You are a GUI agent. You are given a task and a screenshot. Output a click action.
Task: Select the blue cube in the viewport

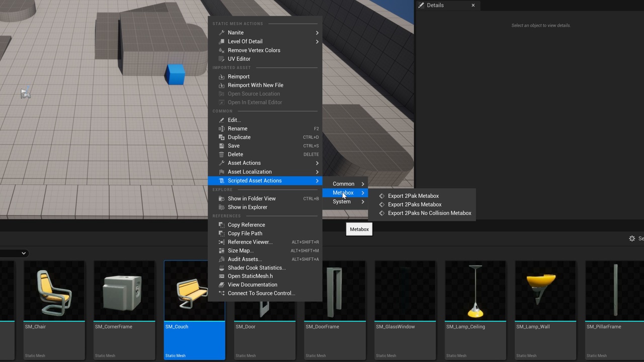pos(175,74)
